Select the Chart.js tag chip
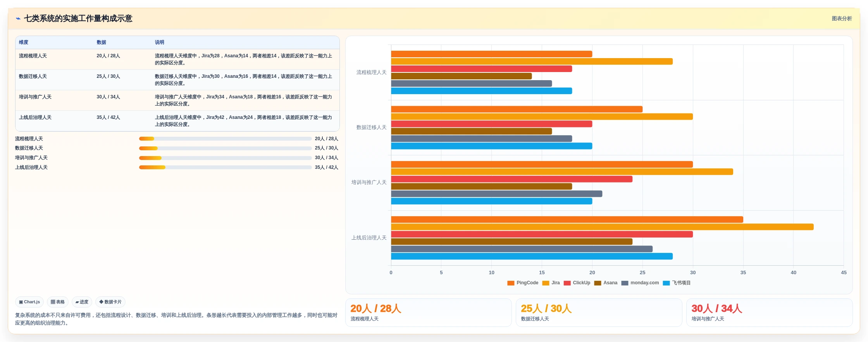 pos(29,302)
